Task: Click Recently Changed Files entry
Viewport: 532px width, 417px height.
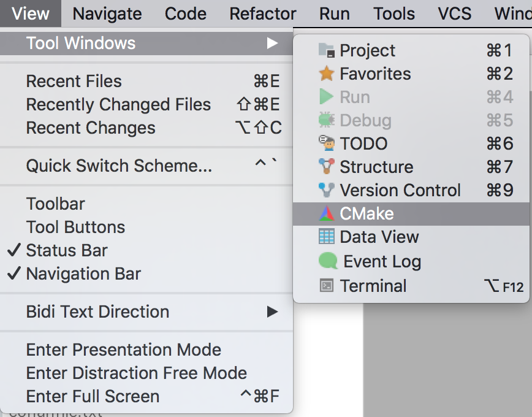Action: (118, 104)
